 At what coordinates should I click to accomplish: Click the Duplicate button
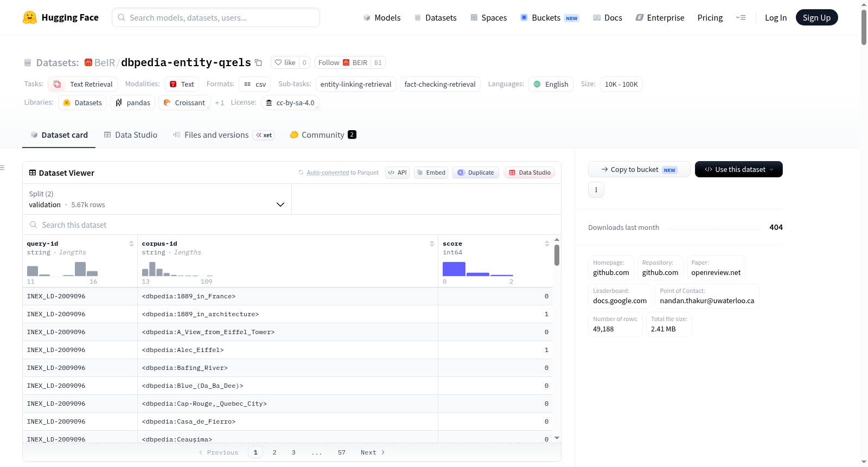coord(476,172)
